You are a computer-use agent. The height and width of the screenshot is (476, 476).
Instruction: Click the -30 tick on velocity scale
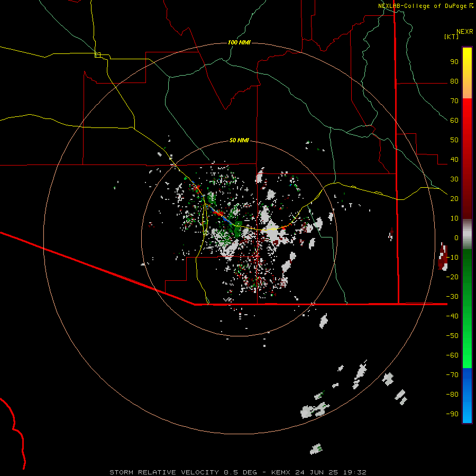452,297
